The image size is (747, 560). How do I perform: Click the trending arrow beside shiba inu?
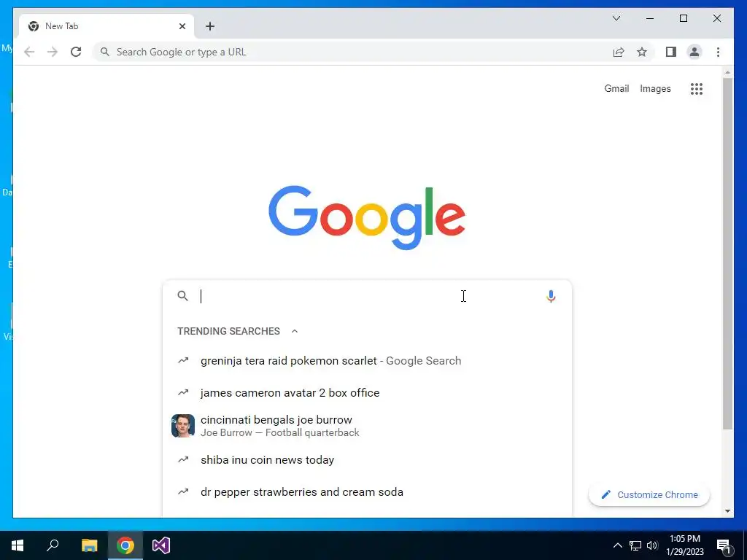point(183,459)
